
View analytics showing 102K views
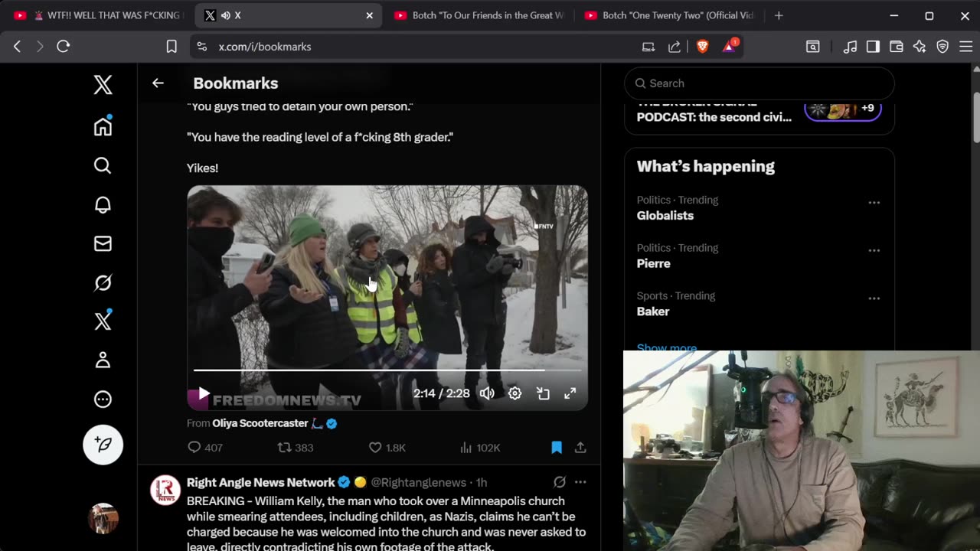click(x=480, y=448)
